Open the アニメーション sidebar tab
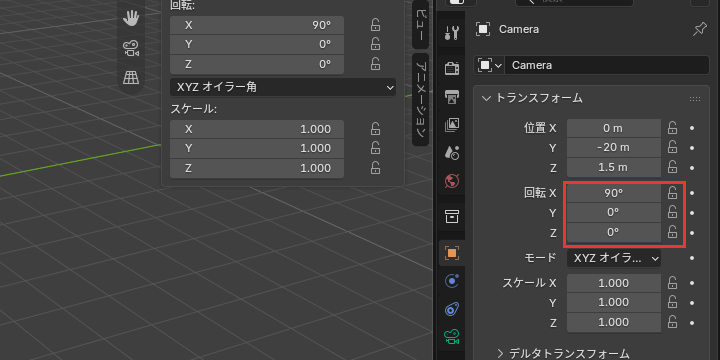 [x=421, y=100]
